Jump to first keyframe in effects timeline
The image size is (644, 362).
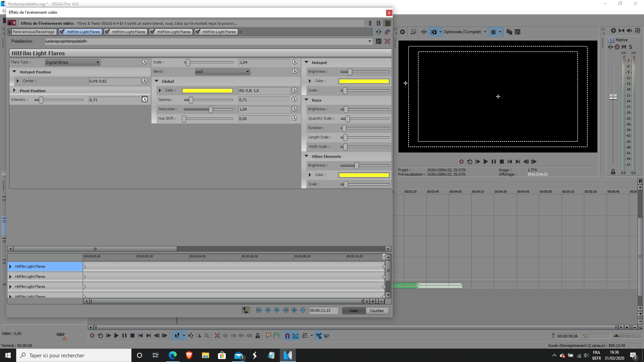click(x=259, y=310)
